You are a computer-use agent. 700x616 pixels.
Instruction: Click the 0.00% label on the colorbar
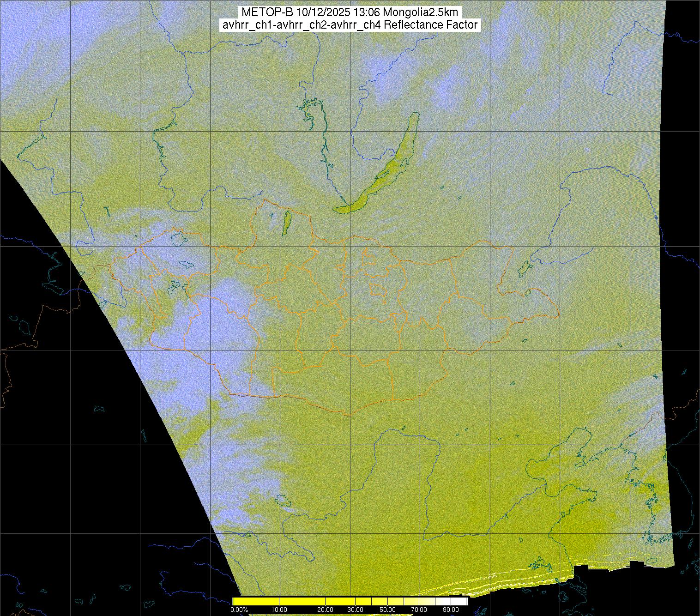(239, 610)
